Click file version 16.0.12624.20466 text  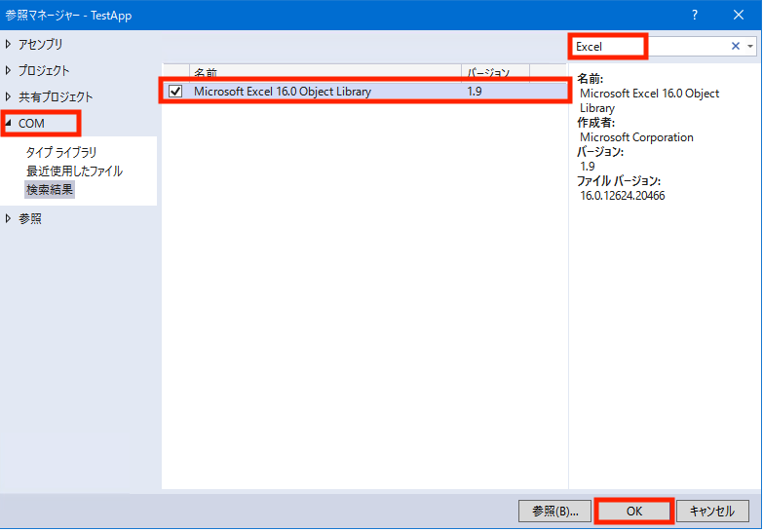[x=623, y=196]
